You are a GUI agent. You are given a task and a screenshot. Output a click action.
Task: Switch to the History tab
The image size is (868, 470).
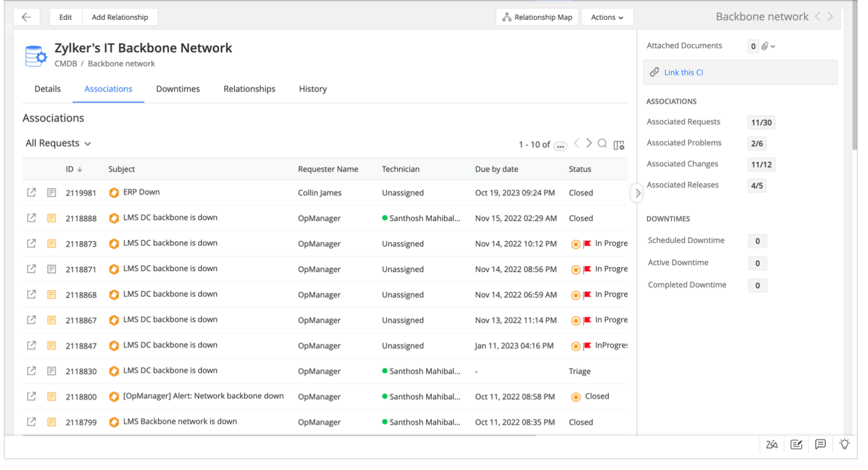(313, 89)
